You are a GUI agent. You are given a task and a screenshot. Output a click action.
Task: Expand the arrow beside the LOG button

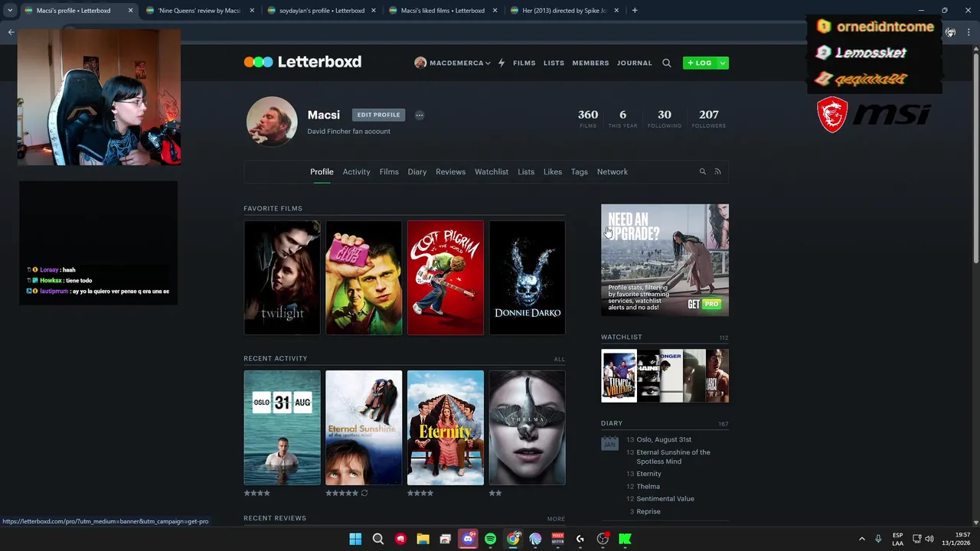(x=723, y=63)
